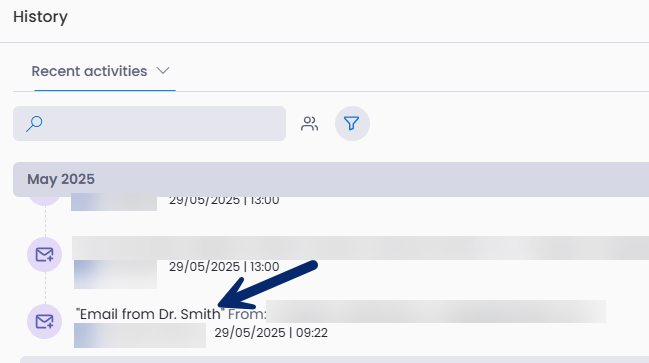Click the History page heading
649x363 pixels.
(x=40, y=17)
